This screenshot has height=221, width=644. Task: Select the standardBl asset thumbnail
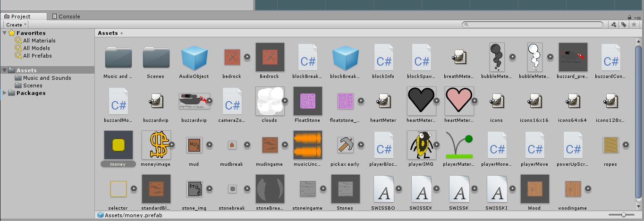point(156,189)
